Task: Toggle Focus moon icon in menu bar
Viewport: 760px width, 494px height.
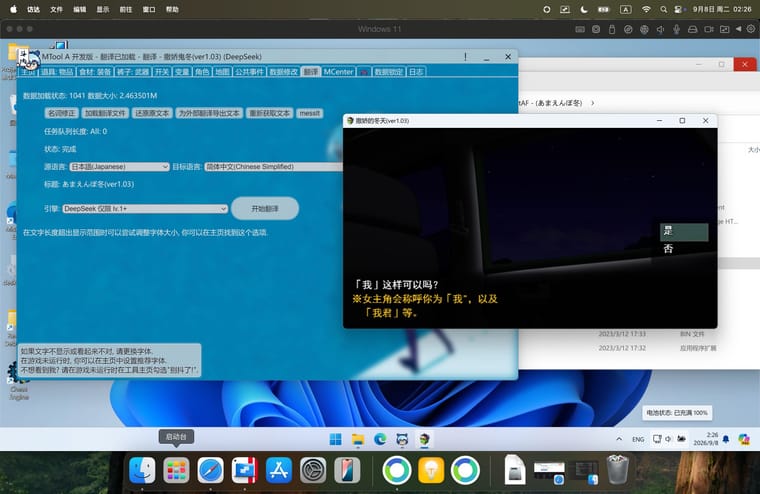Action: (x=584, y=9)
